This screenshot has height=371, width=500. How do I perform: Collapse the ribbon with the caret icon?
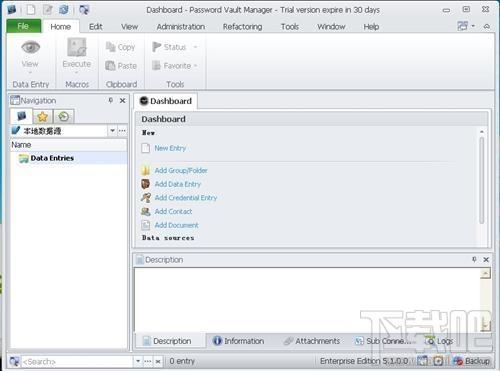coord(487,26)
